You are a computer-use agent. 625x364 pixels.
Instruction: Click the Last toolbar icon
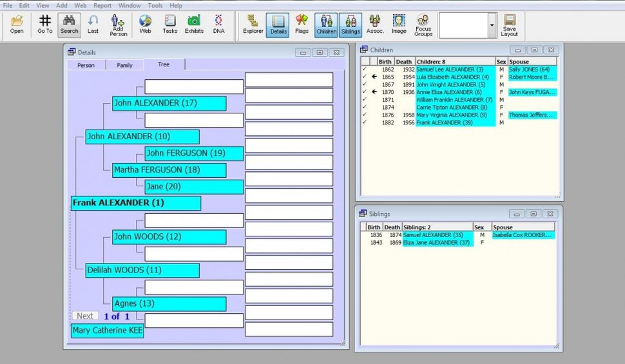tap(93, 24)
